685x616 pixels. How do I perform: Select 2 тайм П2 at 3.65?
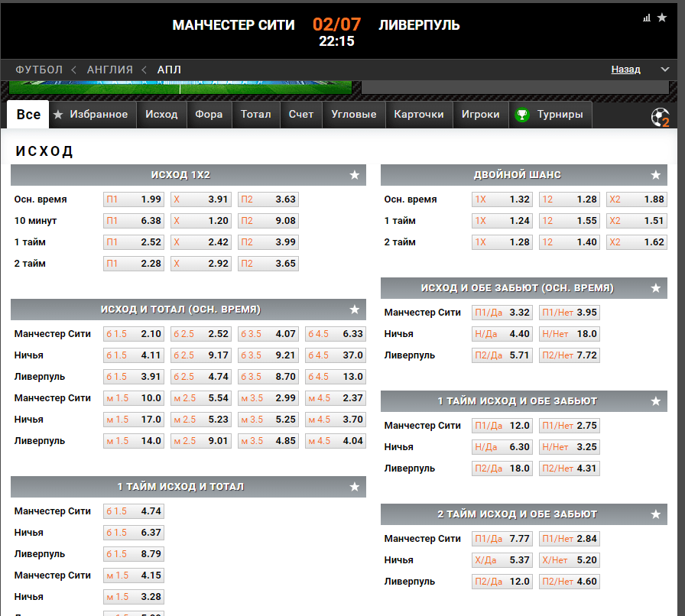pos(268,264)
